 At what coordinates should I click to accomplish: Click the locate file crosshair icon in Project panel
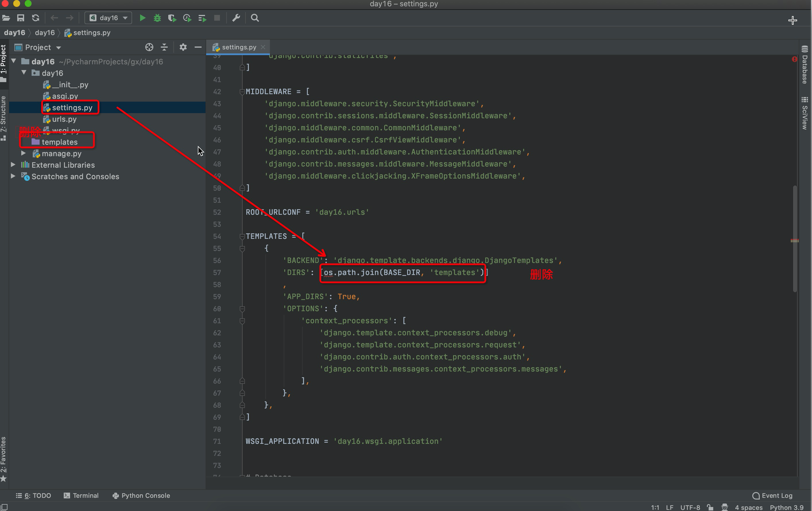click(x=149, y=47)
